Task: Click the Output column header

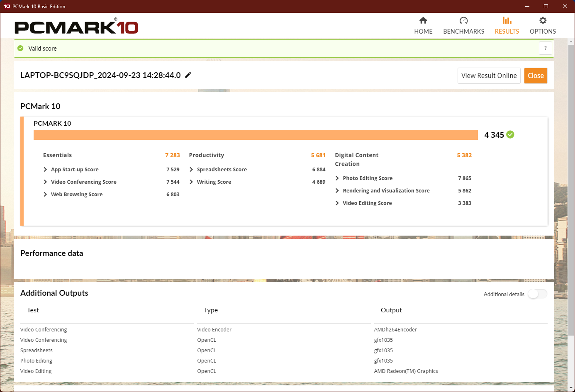Action: click(391, 310)
